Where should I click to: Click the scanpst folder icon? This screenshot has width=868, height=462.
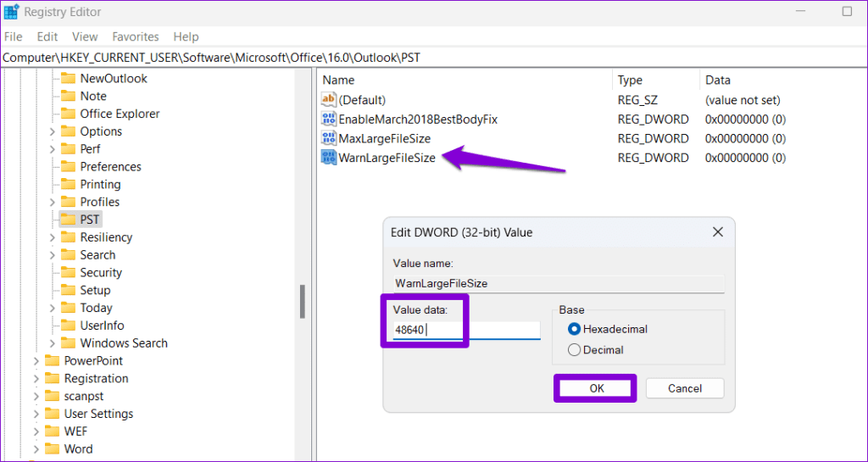(x=52, y=396)
